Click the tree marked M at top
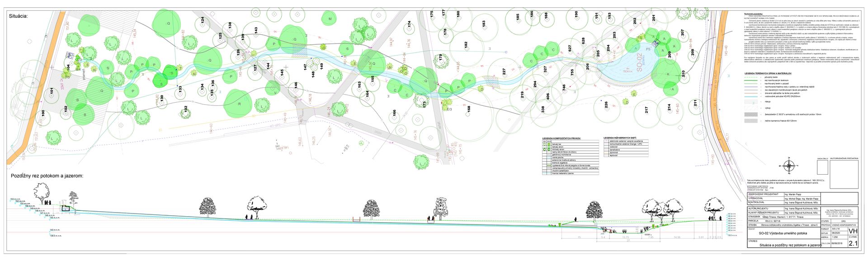 click(330, 19)
